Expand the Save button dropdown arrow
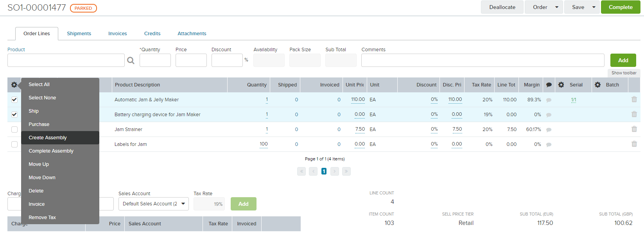 point(594,7)
